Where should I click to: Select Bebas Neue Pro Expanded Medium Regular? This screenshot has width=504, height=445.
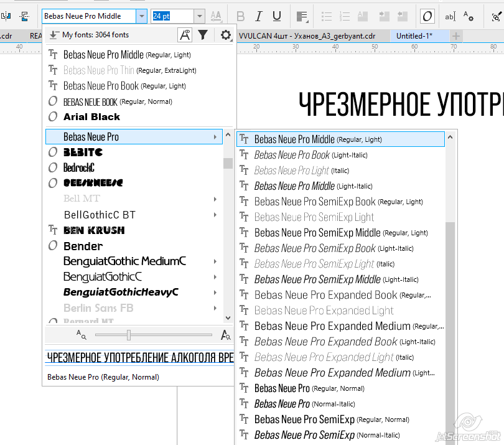[341, 326]
